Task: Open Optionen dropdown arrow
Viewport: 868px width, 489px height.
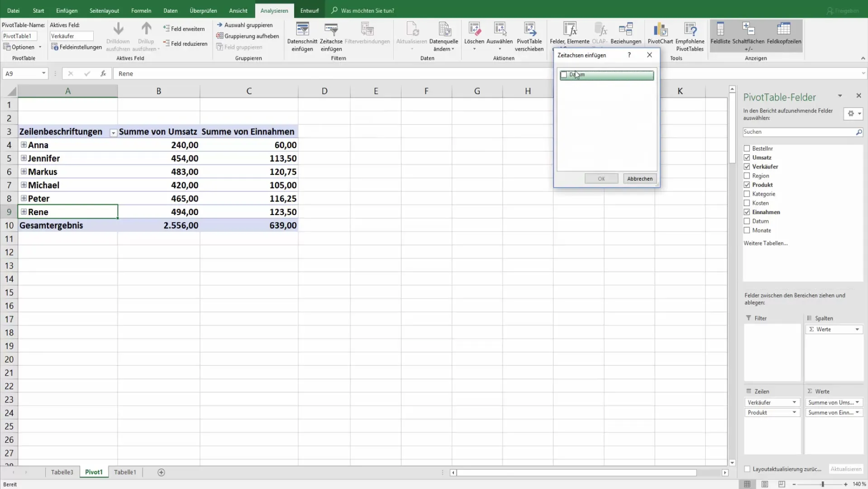Action: (40, 47)
